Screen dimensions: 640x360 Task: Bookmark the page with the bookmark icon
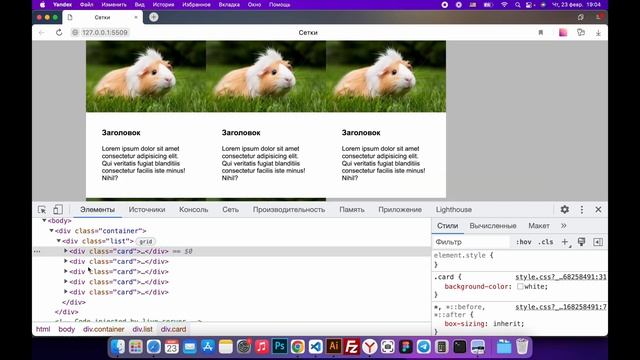(x=541, y=33)
